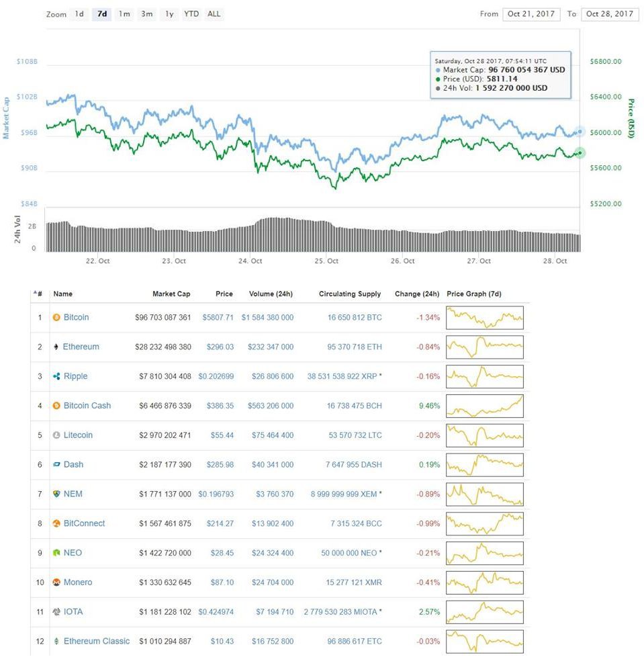The image size is (644, 657).
Task: Open the Bitcoin link
Action: pyautogui.click(x=76, y=317)
